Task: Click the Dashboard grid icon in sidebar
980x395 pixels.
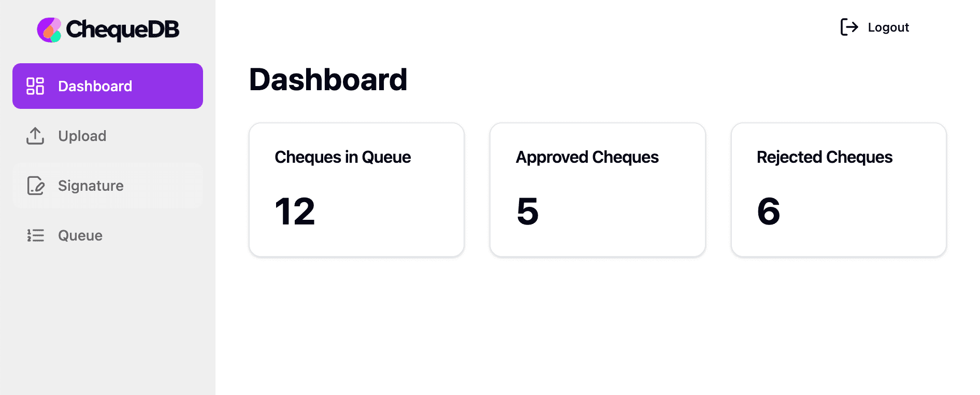Action: pyautogui.click(x=35, y=86)
